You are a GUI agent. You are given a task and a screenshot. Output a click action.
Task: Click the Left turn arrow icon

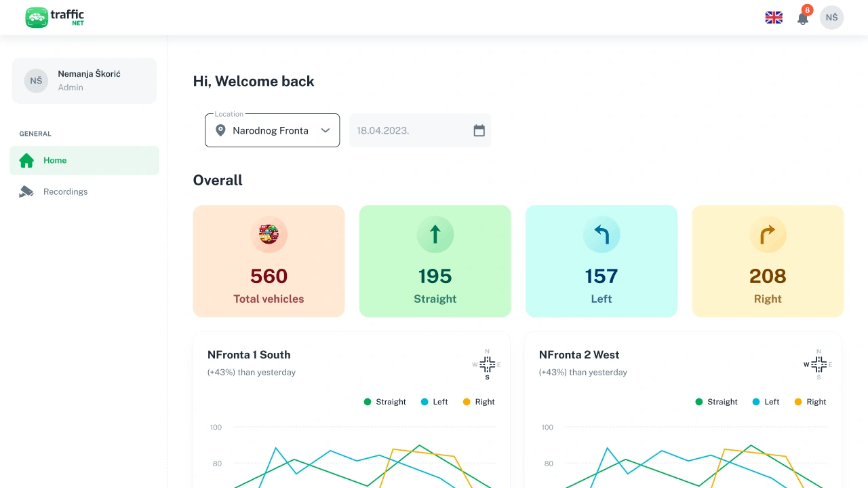[601, 235]
